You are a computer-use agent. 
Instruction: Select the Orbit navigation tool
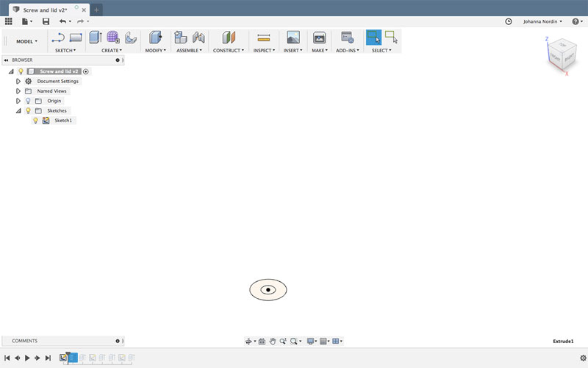click(x=248, y=341)
